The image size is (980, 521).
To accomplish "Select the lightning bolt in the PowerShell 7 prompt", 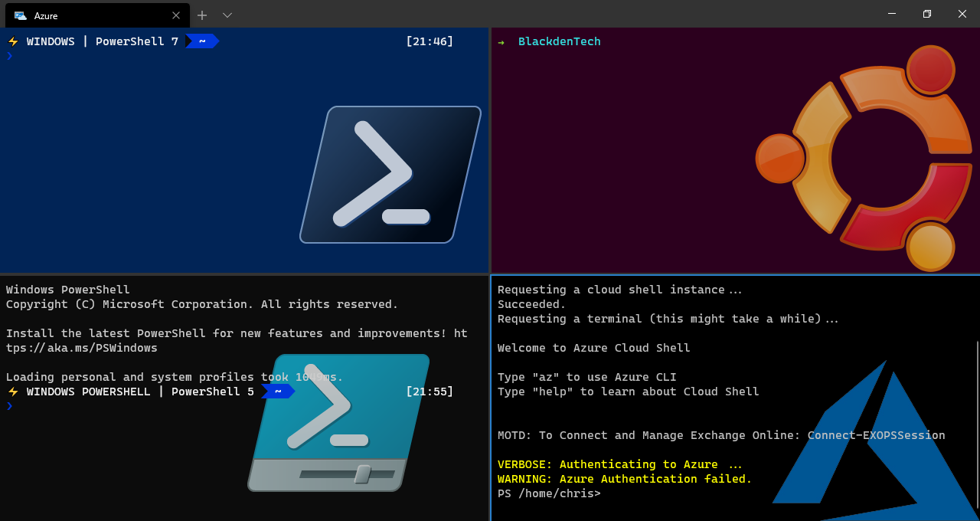I will coord(13,41).
